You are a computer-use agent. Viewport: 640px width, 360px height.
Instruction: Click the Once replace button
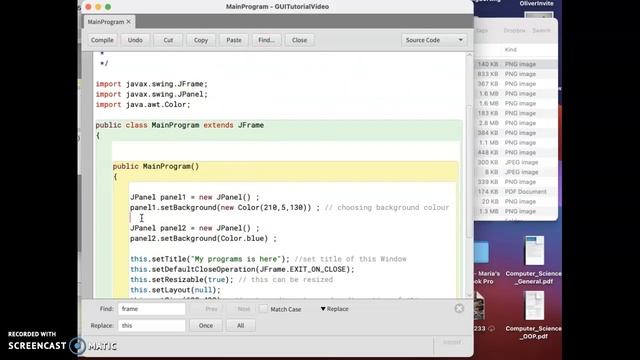tap(206, 326)
